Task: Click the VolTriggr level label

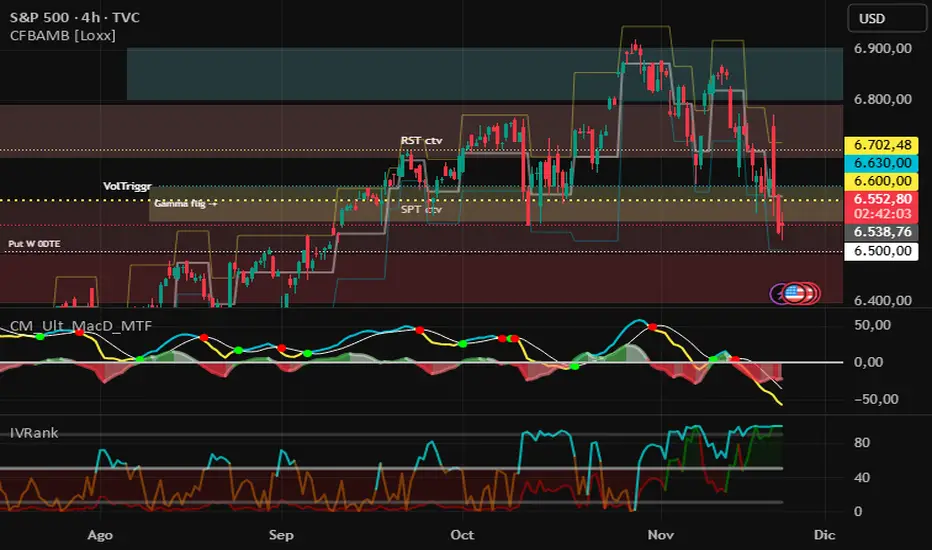Action: [127, 186]
